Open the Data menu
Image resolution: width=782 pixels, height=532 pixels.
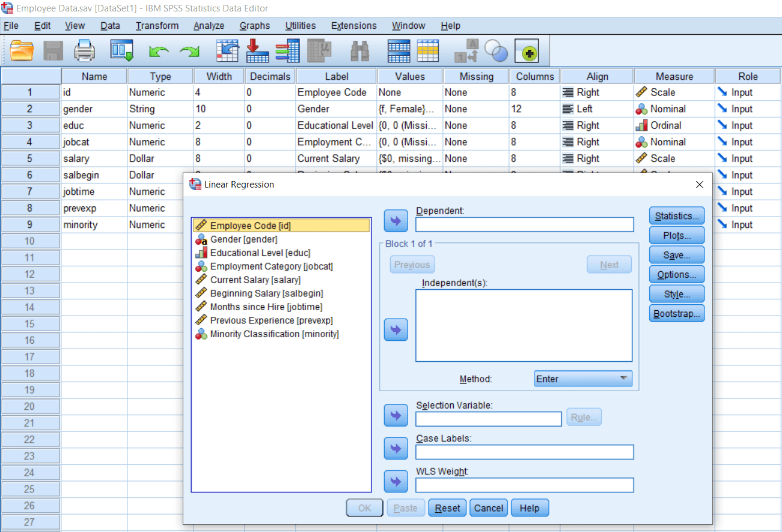coord(110,26)
